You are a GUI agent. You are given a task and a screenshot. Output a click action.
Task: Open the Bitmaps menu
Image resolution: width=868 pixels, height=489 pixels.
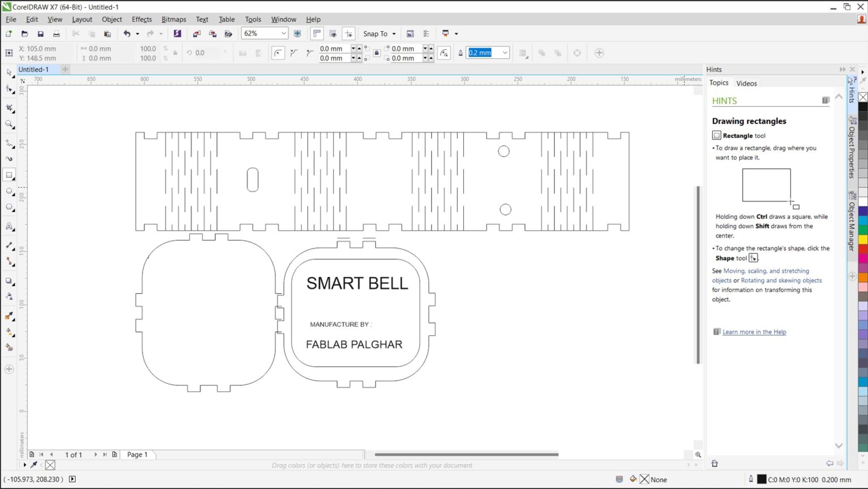click(x=173, y=19)
